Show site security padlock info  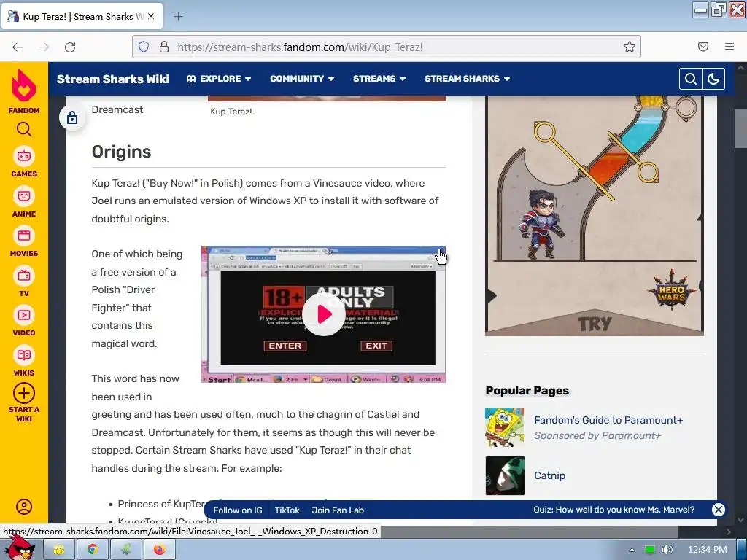164,47
